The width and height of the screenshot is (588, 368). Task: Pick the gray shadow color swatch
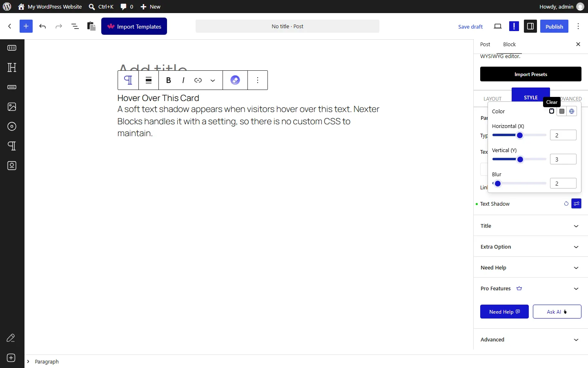tap(562, 111)
